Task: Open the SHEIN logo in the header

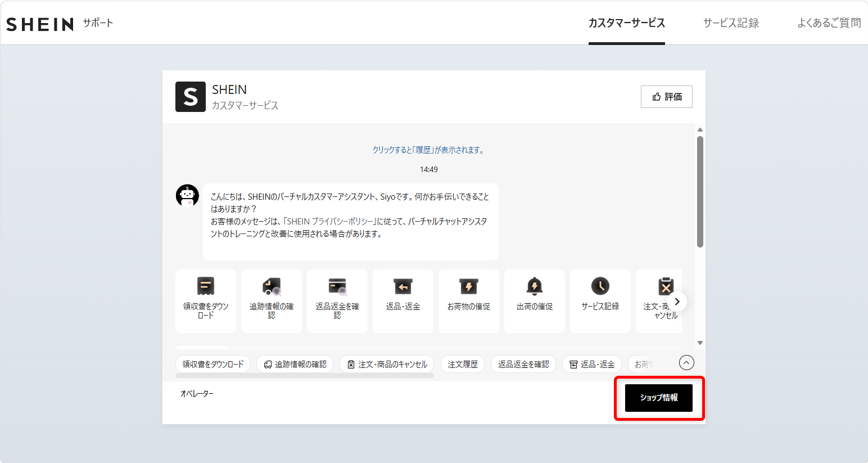Action: coord(40,24)
